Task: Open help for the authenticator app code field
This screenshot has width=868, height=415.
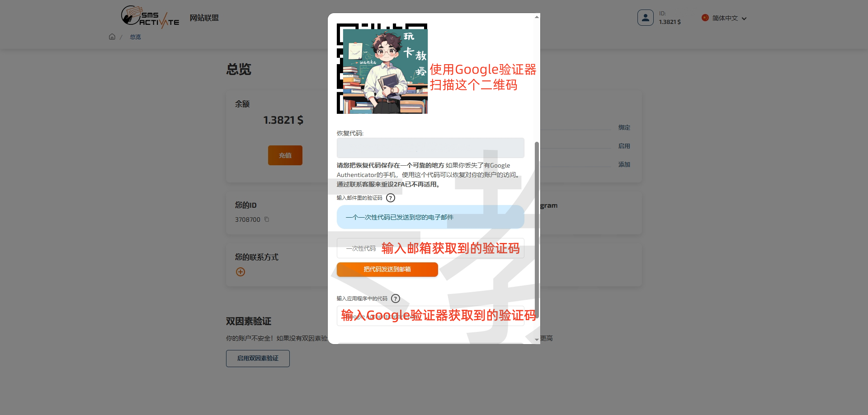Action: point(396,298)
